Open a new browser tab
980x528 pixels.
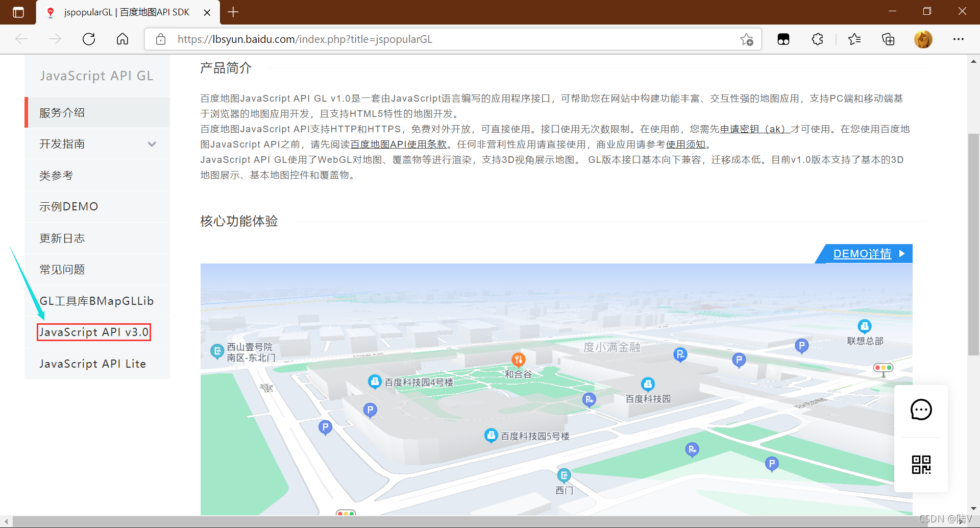click(233, 12)
